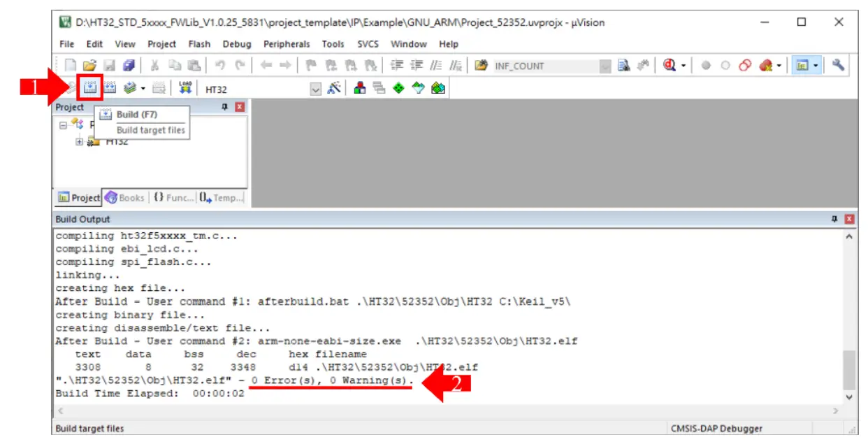Image resolution: width=868 pixels, height=444 pixels.
Task: Click the Build target icon
Action: click(x=89, y=88)
